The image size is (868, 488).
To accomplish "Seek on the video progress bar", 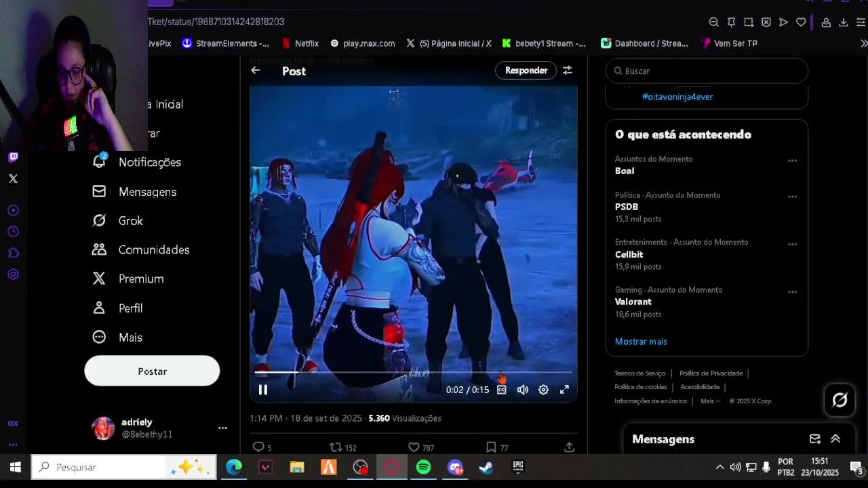I will click(413, 372).
